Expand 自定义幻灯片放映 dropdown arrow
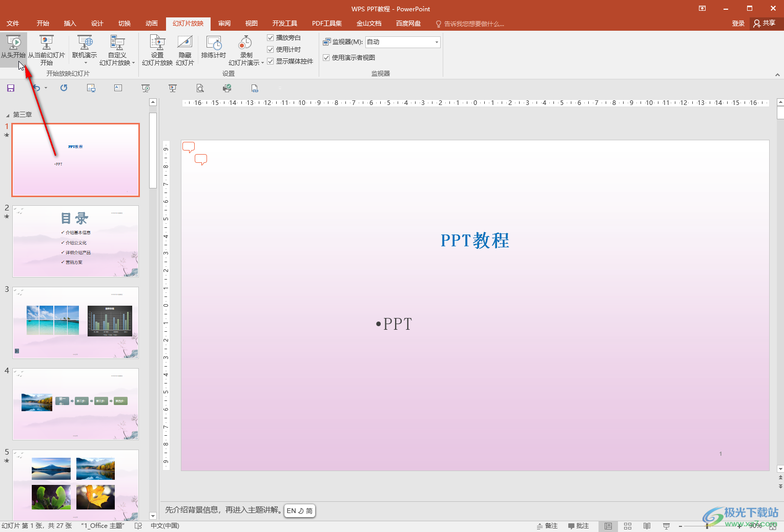Viewport: 784px width, 532px height. pos(133,63)
